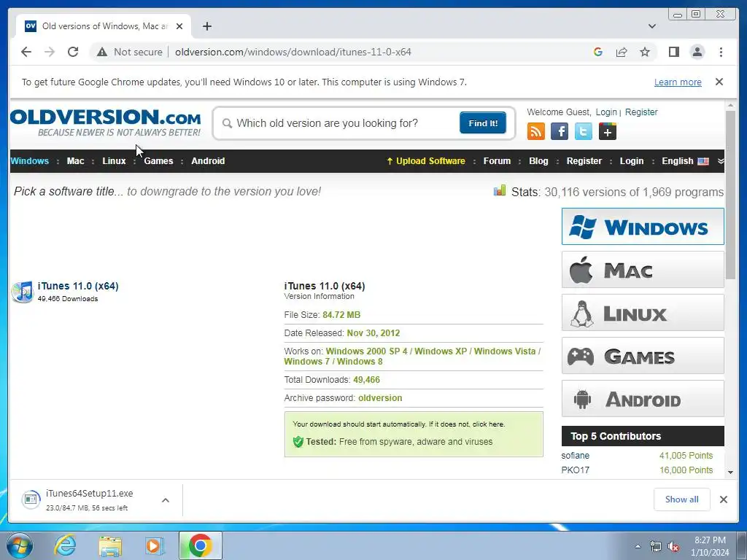Click the Login link near Welcome Guest
The height and width of the screenshot is (560, 747).
click(x=606, y=112)
